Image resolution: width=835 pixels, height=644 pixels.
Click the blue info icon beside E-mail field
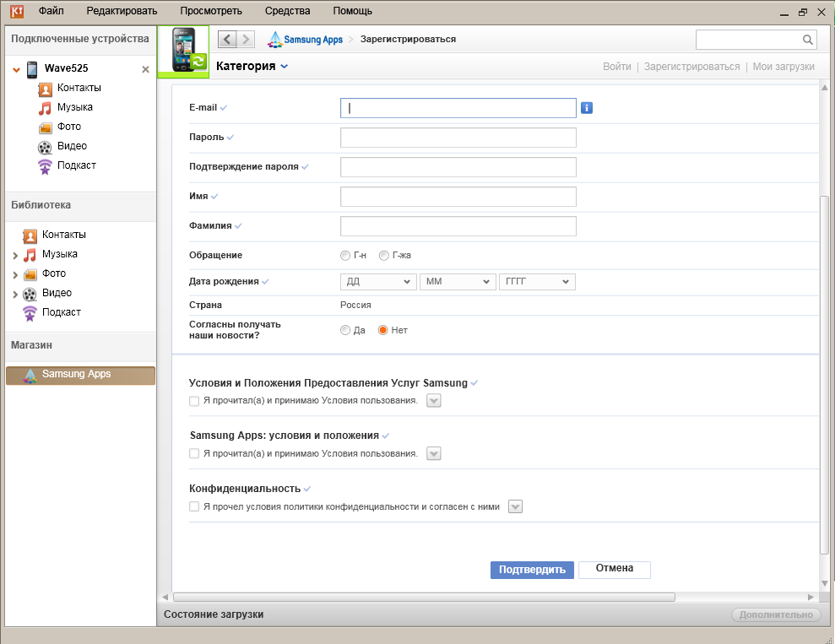[x=588, y=108]
